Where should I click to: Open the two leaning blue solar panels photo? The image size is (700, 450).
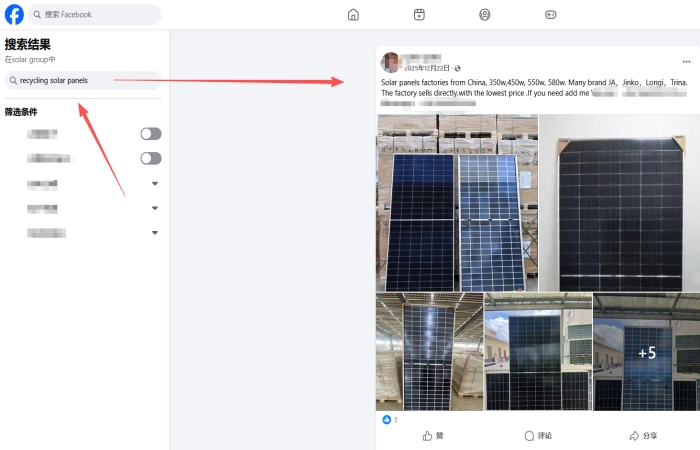(x=457, y=203)
